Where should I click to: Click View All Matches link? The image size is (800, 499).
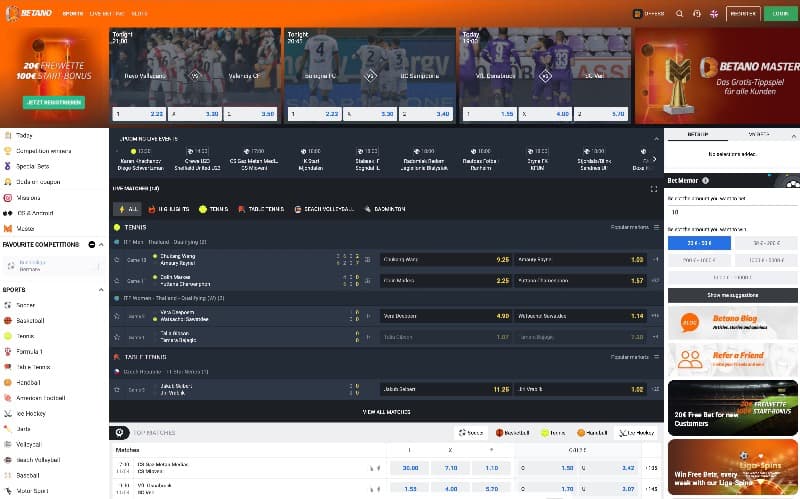coord(386,412)
